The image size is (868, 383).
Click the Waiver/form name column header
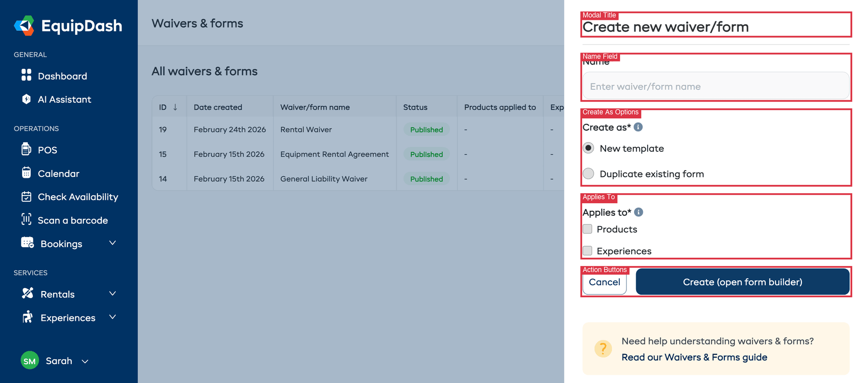[315, 107]
